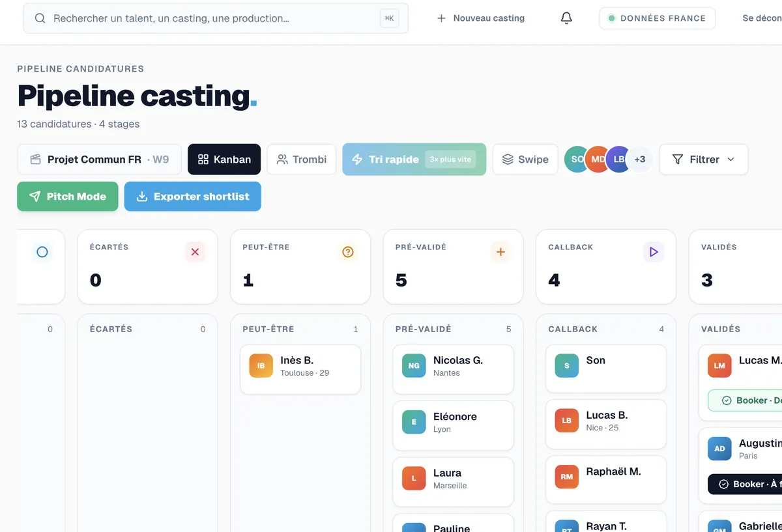Open Raphaël M. candidate card
This screenshot has height=532, width=782.
click(606, 480)
